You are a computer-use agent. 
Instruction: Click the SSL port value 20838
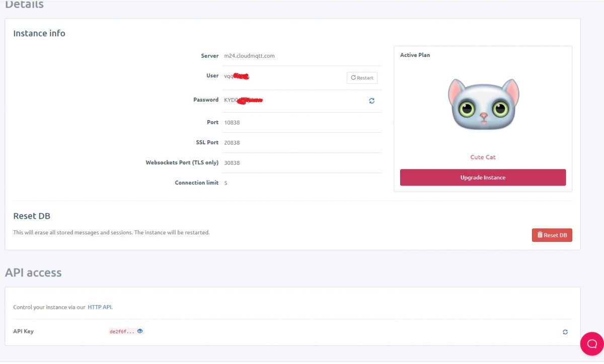click(232, 143)
